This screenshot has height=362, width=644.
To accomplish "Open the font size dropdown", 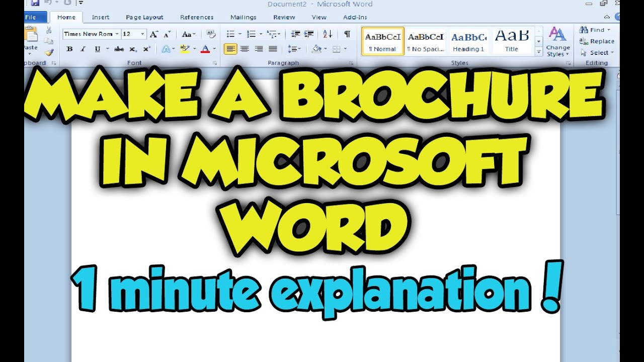I will [143, 34].
